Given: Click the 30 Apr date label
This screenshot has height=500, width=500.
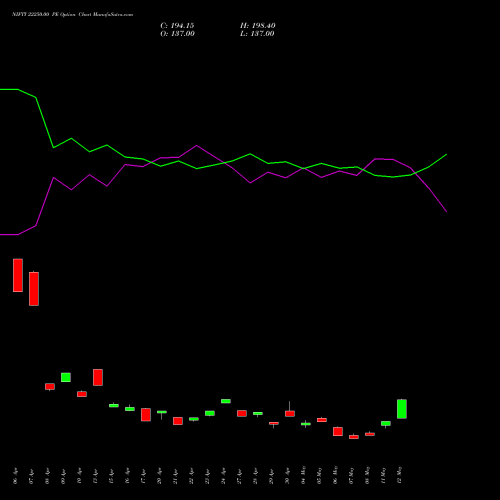Looking at the screenshot, I should [x=288, y=476].
